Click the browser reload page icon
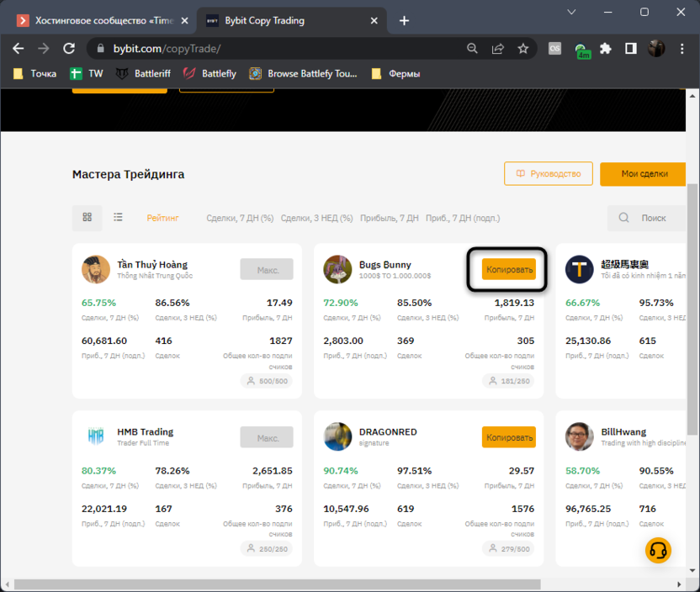Screen dimensions: 700x592 [69, 49]
